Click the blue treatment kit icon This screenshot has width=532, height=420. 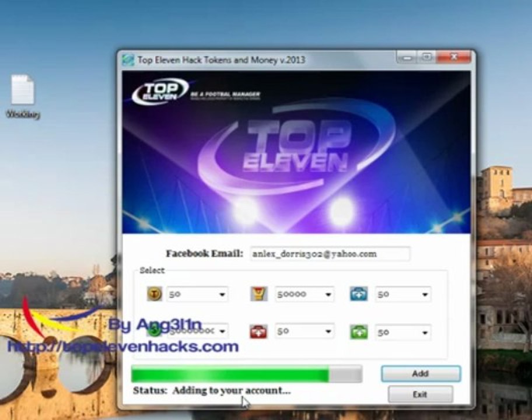point(359,294)
